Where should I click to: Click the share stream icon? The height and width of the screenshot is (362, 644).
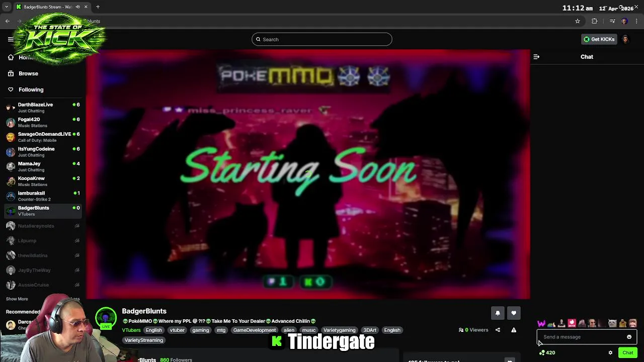point(498,330)
